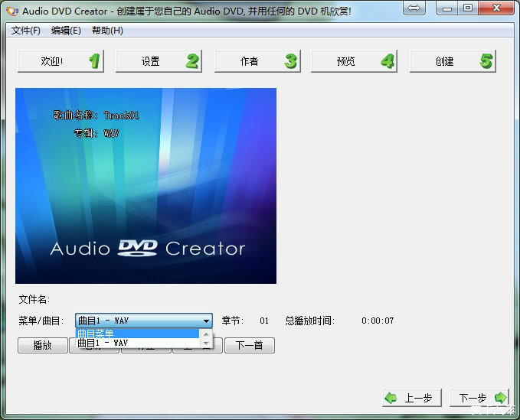Open the 预览 step 4 tab
The image size is (520, 420).
[354, 61]
